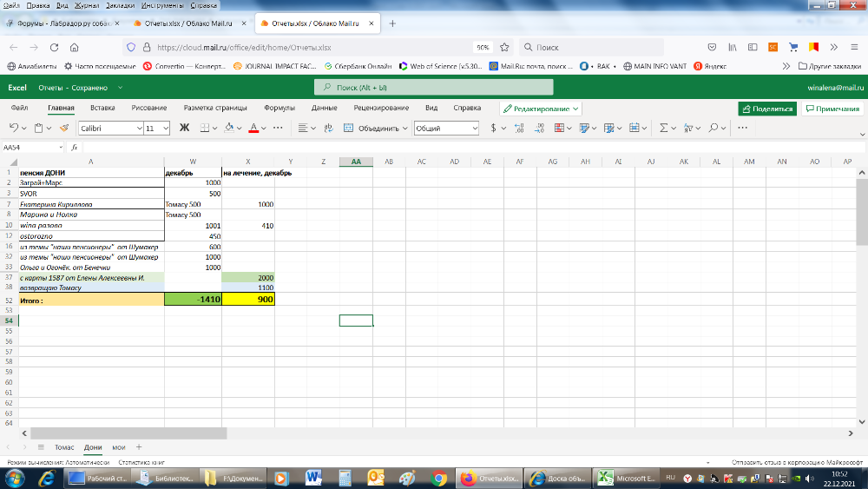Open the Формулы ribbon tab

pyautogui.click(x=279, y=109)
